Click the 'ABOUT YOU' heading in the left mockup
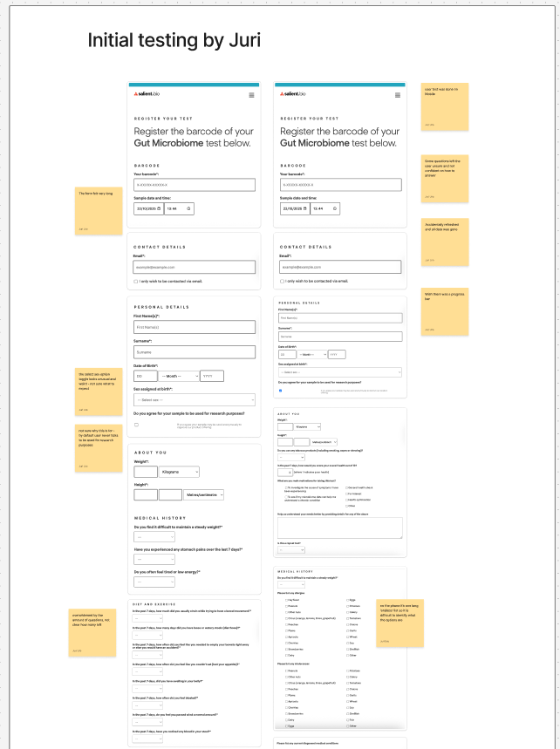The width and height of the screenshot is (560, 749). click(151, 453)
